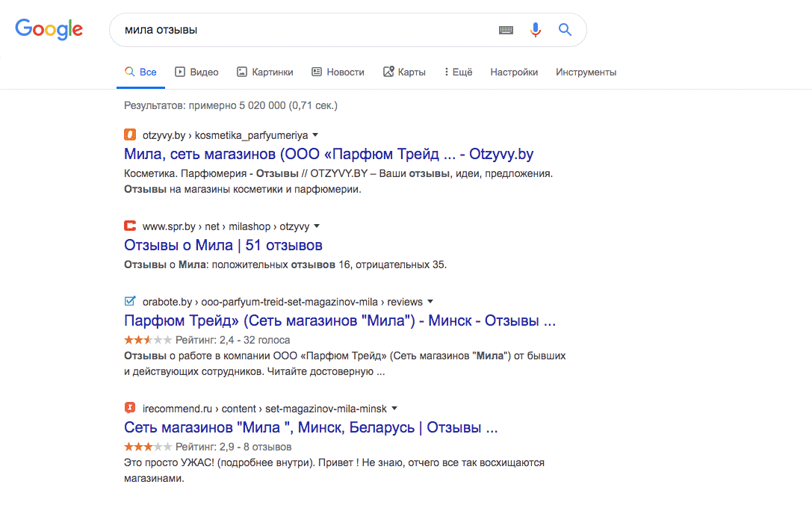Click the orabote.by › ooo-parfyum-treid breadcrumb
Image resolution: width=812 pixels, height=505 pixels.
pos(282,302)
